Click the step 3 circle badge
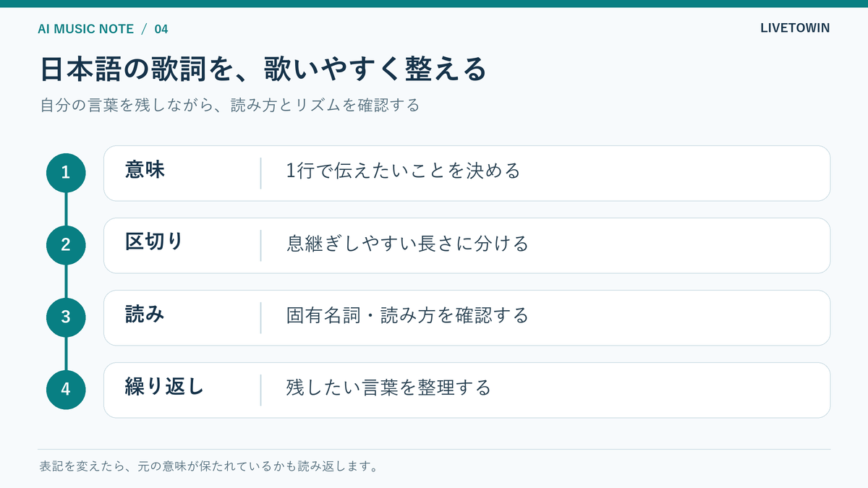The width and height of the screenshot is (868, 488). click(x=66, y=317)
